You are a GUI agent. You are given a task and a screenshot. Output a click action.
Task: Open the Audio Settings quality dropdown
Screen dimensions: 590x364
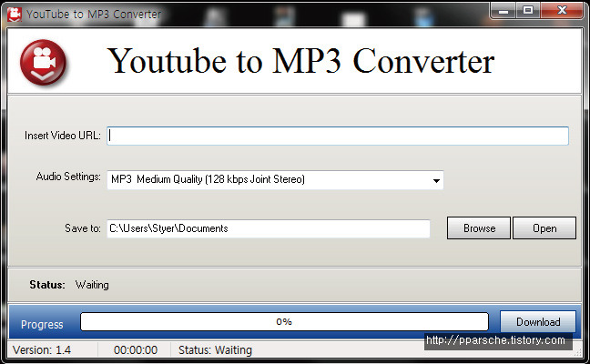275,180
